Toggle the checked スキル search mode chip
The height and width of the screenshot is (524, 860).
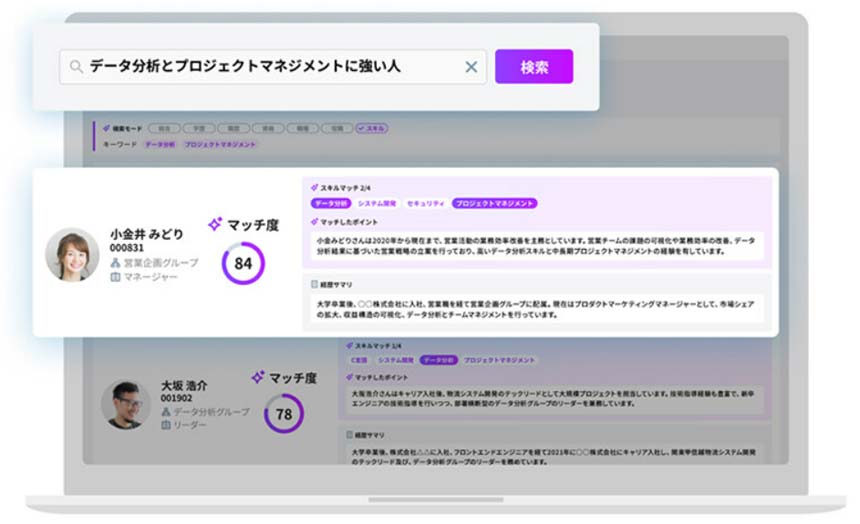point(372,128)
